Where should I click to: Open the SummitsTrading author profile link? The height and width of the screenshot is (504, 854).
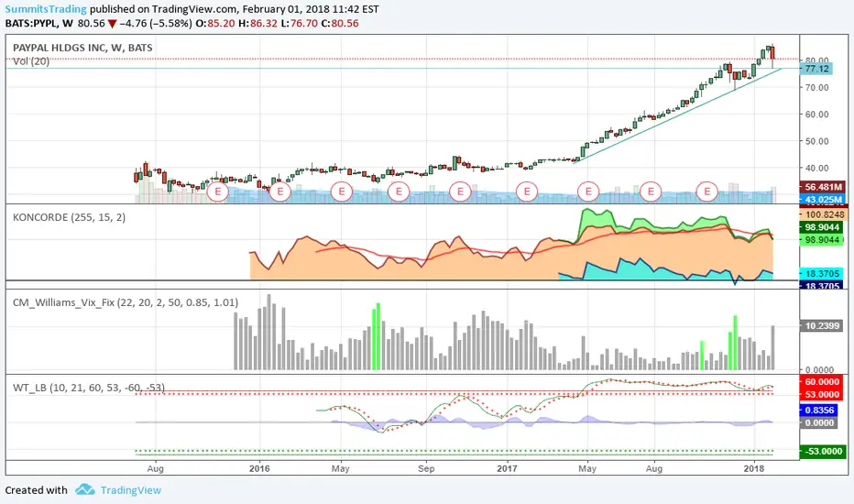pos(46,9)
